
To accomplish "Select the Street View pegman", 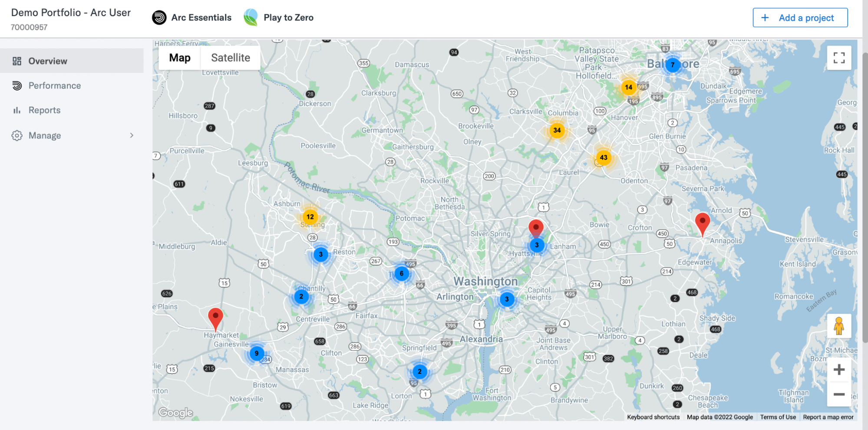I will click(839, 326).
